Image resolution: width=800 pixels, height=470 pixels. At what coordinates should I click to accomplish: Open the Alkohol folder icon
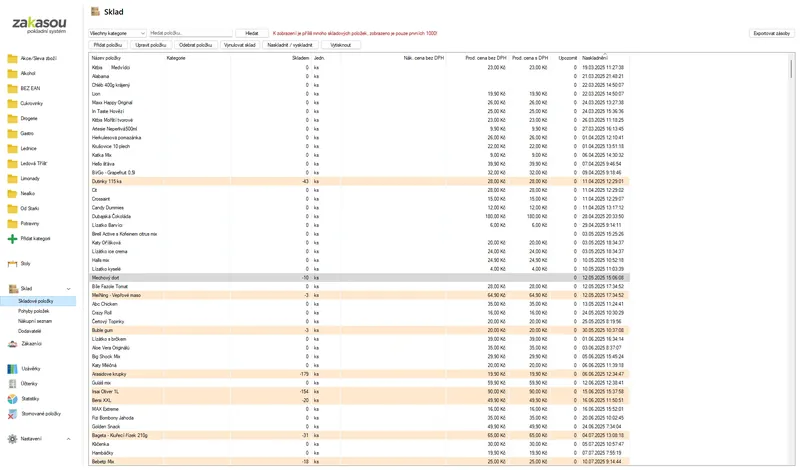coord(13,73)
